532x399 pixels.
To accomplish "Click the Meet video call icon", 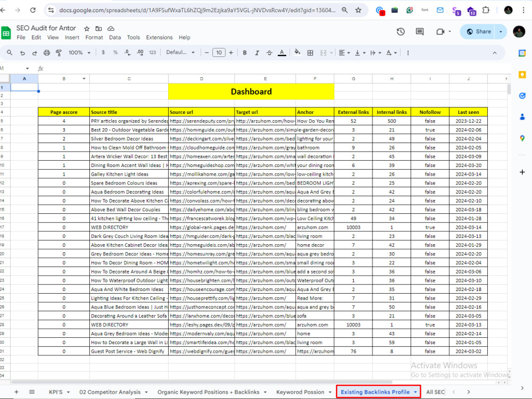I will pyautogui.click(x=440, y=31).
